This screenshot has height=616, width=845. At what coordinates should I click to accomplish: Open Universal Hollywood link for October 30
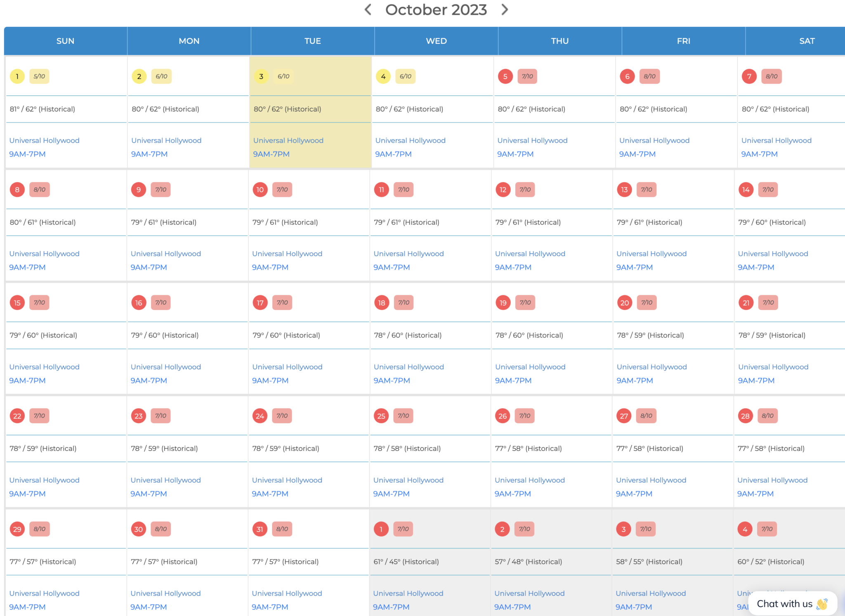[165, 593]
